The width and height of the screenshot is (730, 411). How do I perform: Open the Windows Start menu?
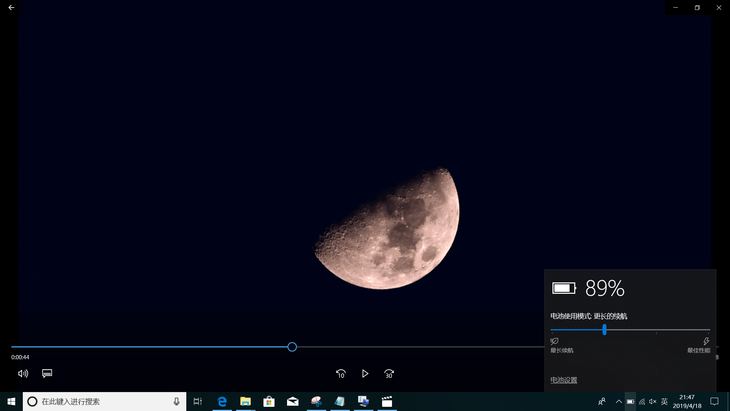pos(11,401)
